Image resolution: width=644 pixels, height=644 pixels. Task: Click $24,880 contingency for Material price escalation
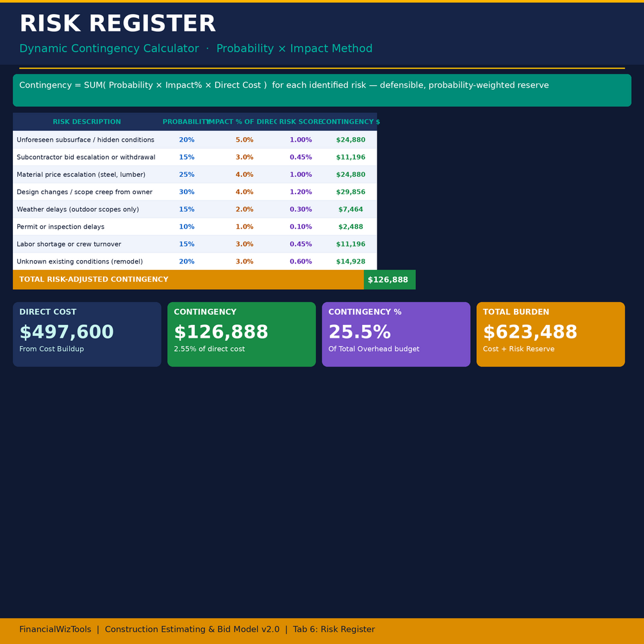(x=351, y=174)
